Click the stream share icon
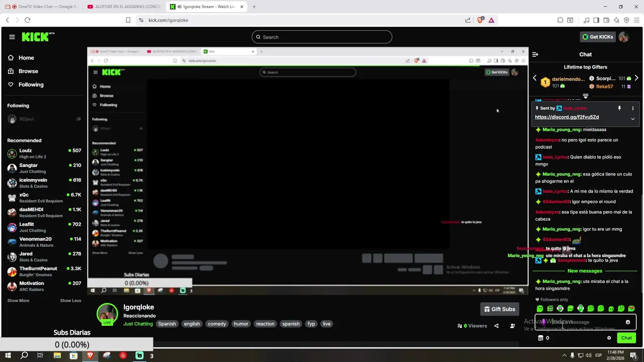Screen dimensions: 644x362 pos(497,326)
